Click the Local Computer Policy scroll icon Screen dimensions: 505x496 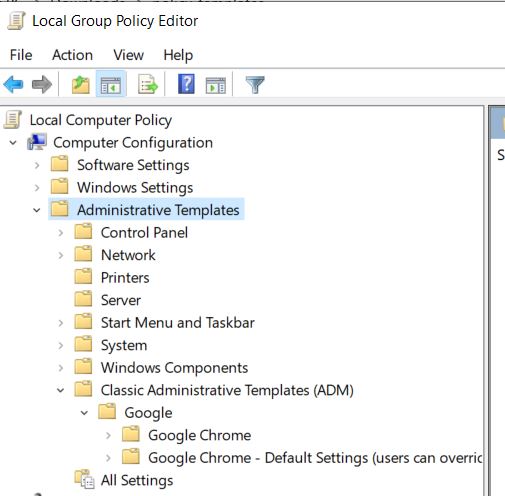tap(13, 120)
